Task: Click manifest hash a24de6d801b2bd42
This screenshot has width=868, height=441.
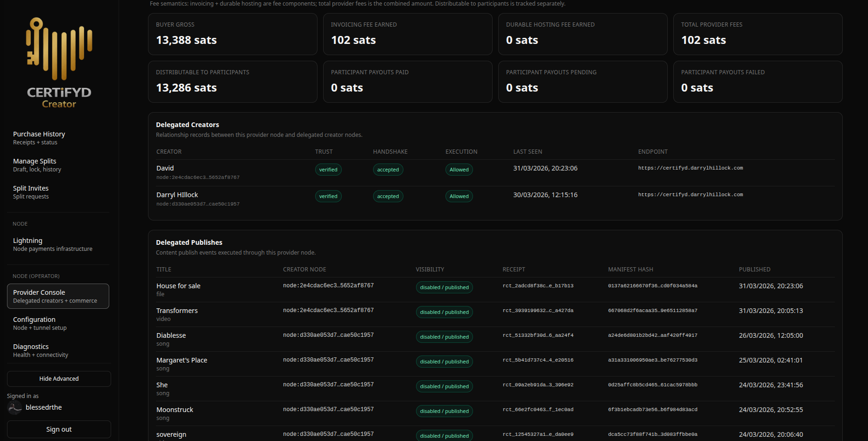Action: [x=653, y=335]
